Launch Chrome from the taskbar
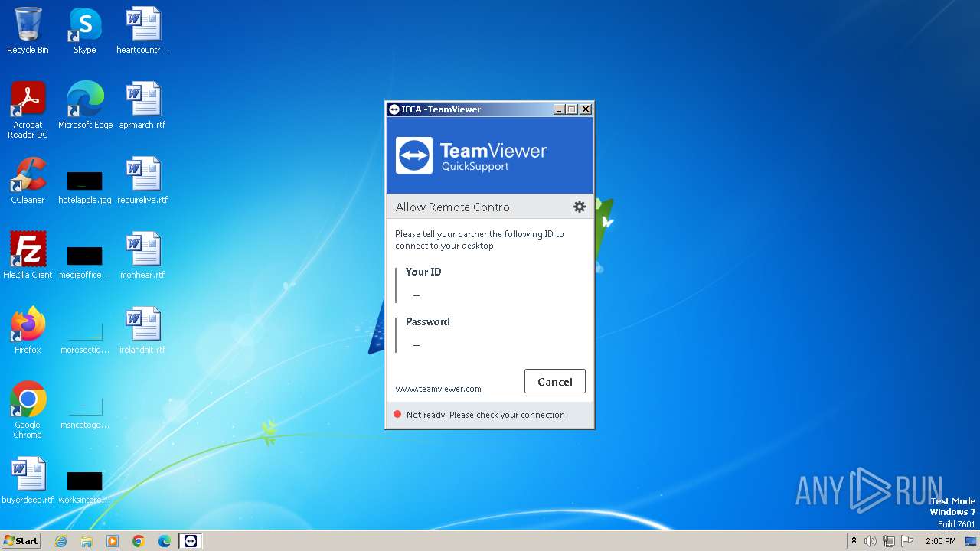Viewport: 980px width, 551px height. (x=139, y=540)
